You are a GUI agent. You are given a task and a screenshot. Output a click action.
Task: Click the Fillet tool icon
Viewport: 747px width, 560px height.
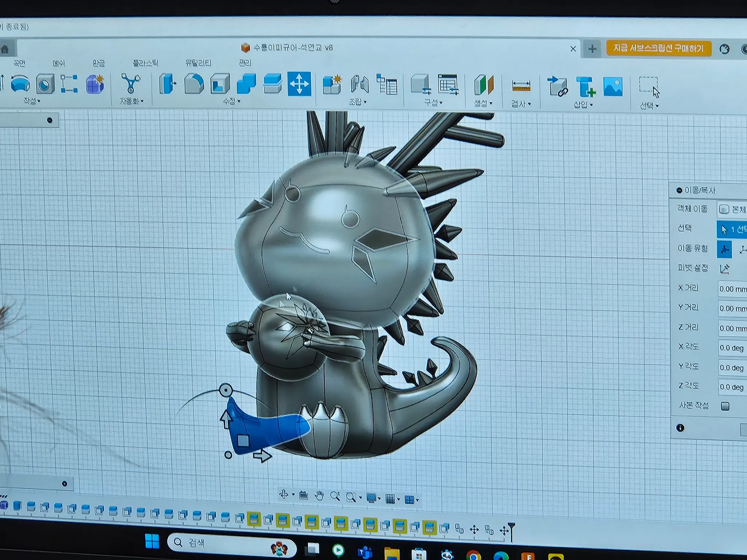coord(194,84)
